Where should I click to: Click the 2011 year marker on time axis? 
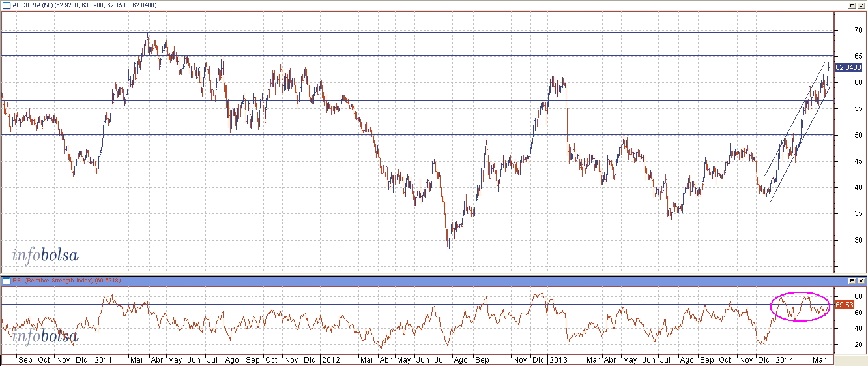104,359
